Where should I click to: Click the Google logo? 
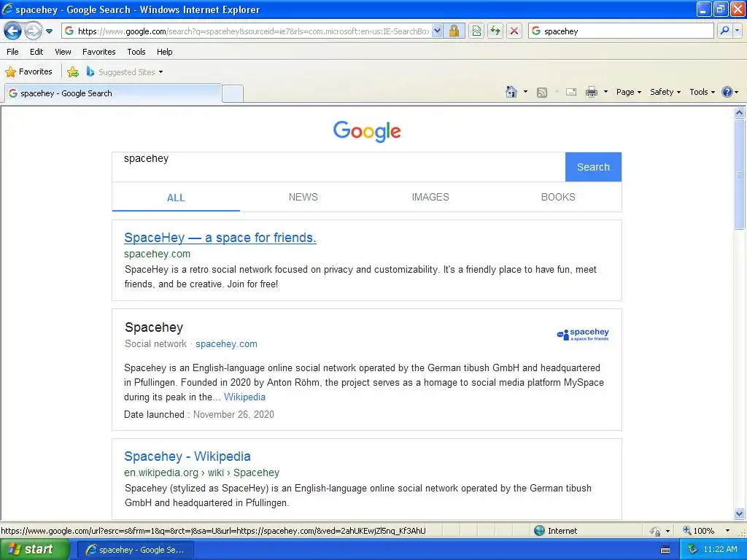pyautogui.click(x=367, y=131)
